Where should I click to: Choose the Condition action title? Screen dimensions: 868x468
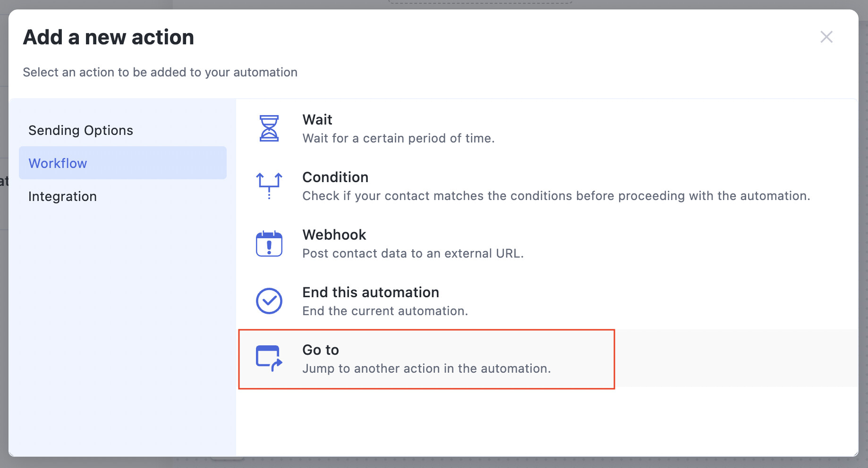(x=335, y=177)
